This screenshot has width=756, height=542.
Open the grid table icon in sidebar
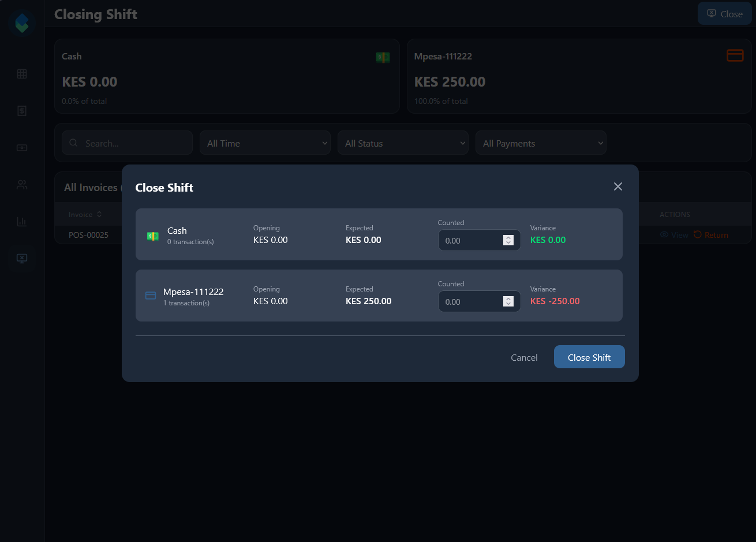pos(22,74)
